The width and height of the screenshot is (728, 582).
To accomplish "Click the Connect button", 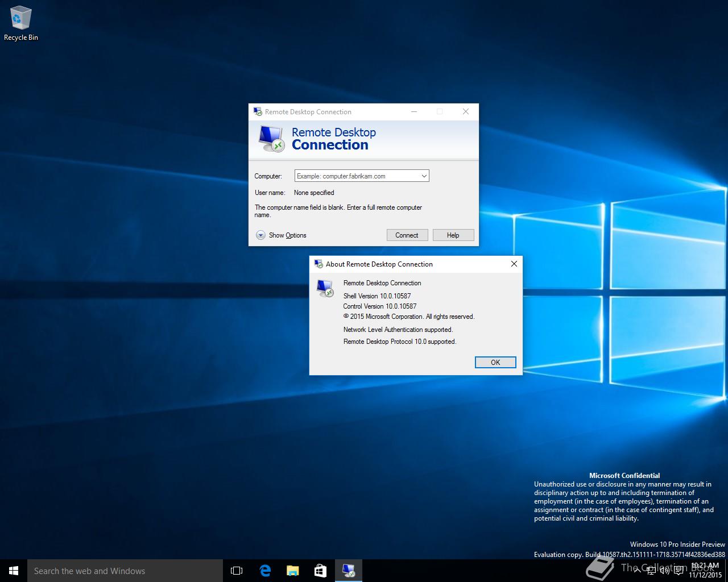I will point(407,235).
